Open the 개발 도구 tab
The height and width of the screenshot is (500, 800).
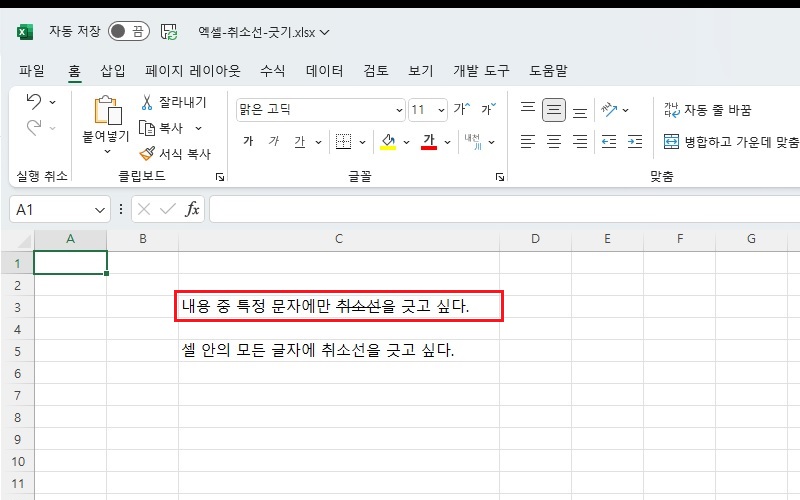point(481,70)
